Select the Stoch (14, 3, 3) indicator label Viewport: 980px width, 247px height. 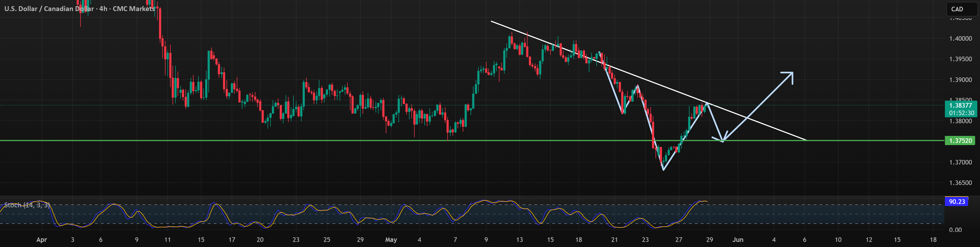pos(27,205)
